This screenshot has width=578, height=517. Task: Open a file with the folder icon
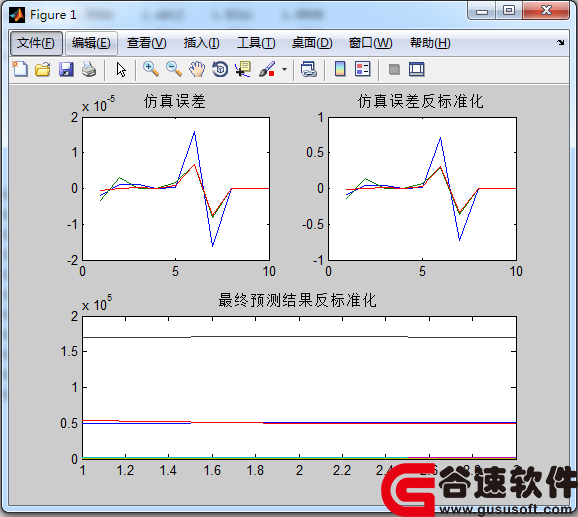(x=43, y=69)
